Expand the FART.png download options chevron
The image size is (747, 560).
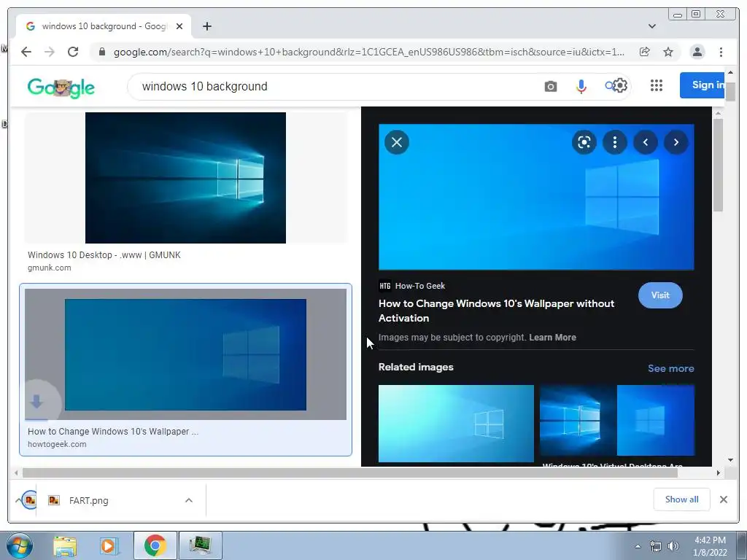click(189, 500)
